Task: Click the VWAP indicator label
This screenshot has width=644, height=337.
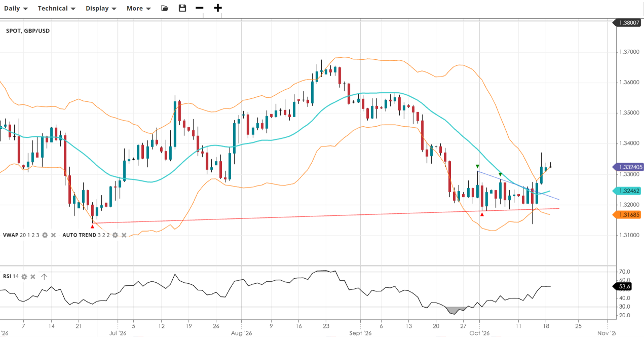Action: pos(21,235)
